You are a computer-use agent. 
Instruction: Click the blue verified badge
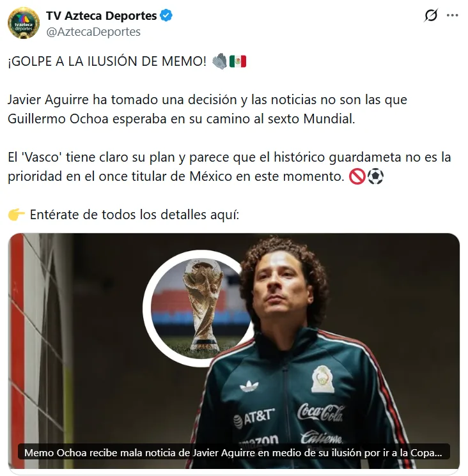click(166, 15)
